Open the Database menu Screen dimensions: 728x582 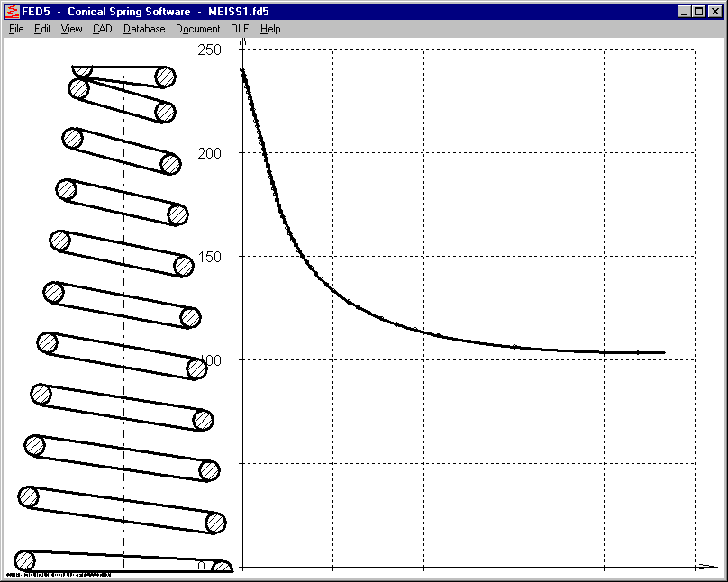144,29
